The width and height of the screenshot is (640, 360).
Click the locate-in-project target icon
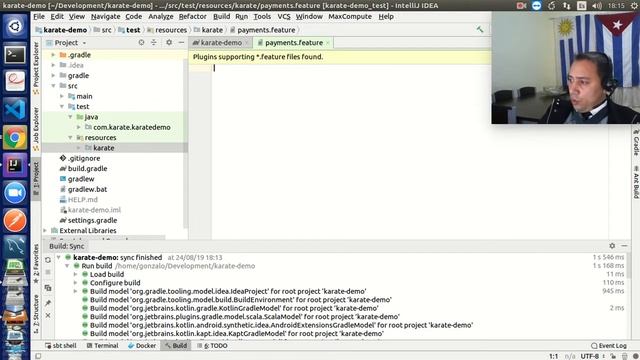(x=141, y=42)
